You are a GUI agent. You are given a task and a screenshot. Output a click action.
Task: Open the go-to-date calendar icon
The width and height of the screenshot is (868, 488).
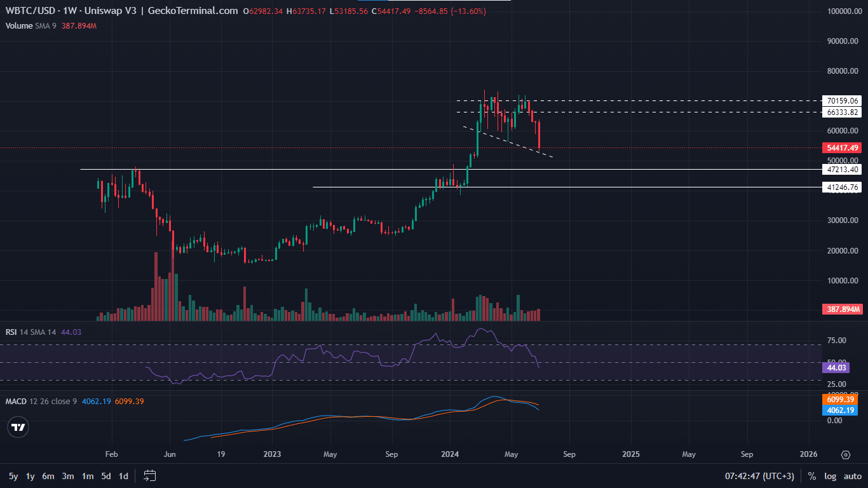point(150,475)
